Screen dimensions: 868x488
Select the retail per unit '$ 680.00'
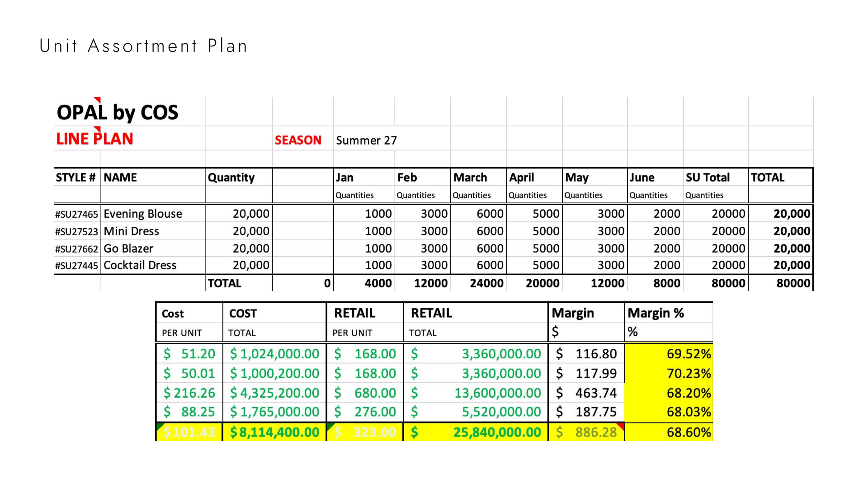pyautogui.click(x=365, y=393)
